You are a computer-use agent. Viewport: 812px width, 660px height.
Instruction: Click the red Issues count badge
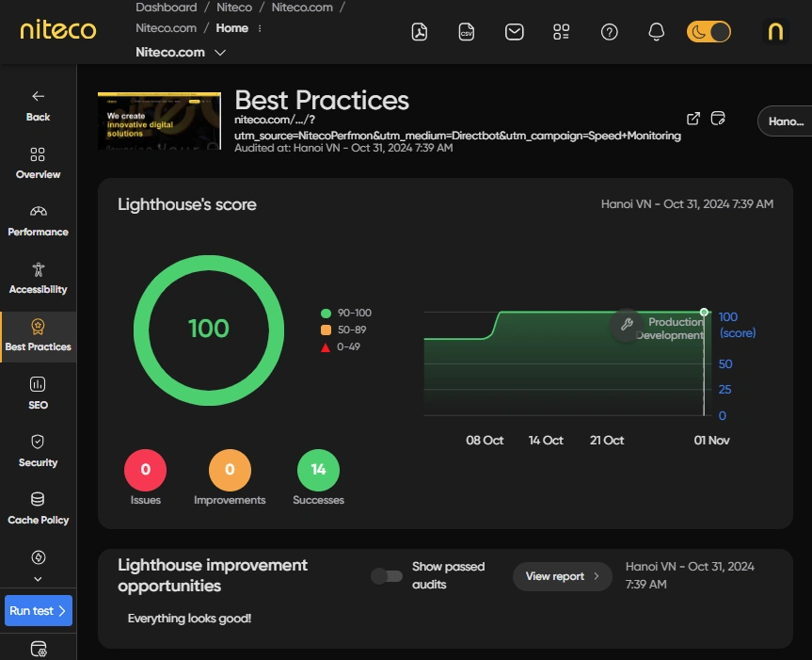pos(146,470)
